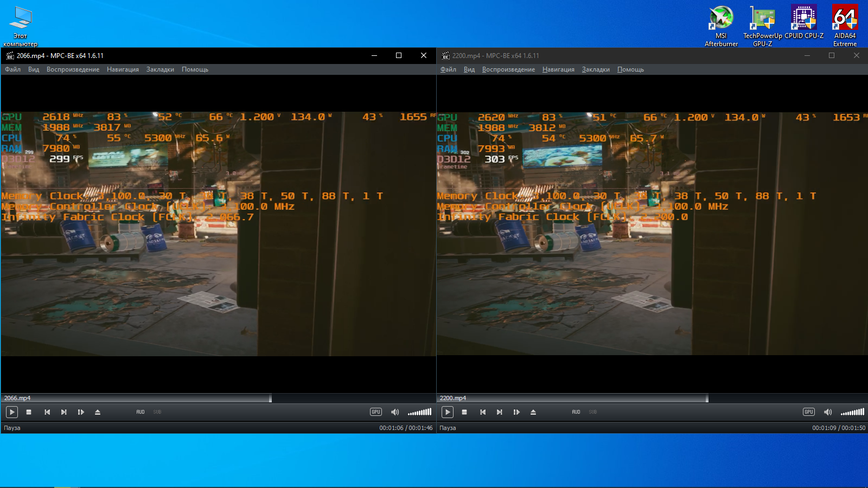Select the Этот компьютер desktop icon
The height and width of the screenshot is (488, 868).
(x=20, y=25)
